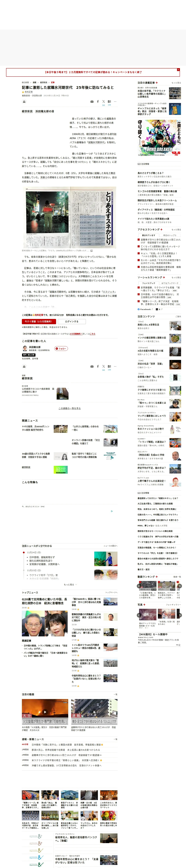The width and height of the screenshot is (186, 868).
Task: Click the ログインする button
Action: (x=72, y=321)
